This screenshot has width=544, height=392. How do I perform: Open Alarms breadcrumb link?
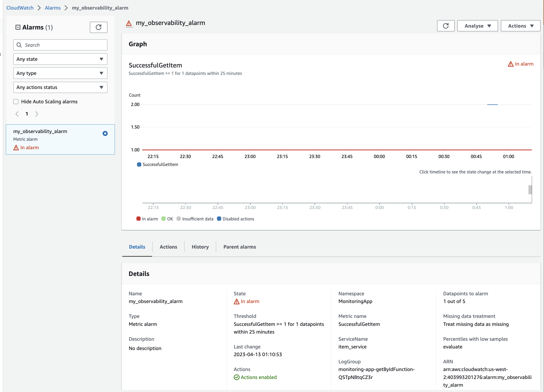(53, 8)
